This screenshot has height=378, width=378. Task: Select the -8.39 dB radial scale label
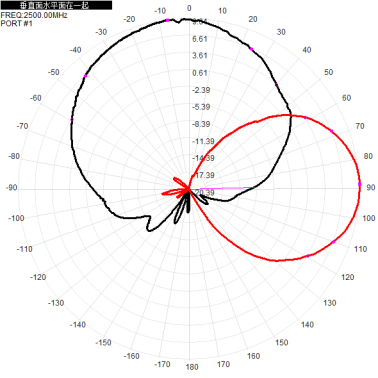(201, 124)
